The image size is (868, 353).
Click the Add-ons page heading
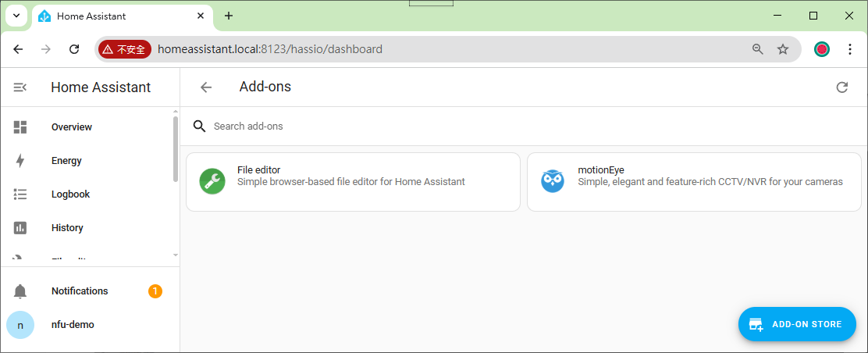265,87
